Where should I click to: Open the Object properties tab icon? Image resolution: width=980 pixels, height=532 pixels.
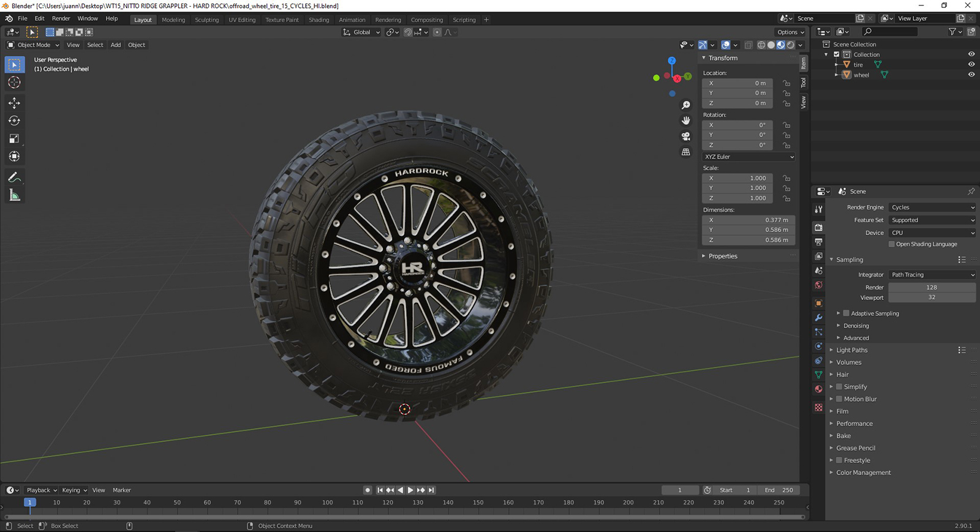(818, 303)
